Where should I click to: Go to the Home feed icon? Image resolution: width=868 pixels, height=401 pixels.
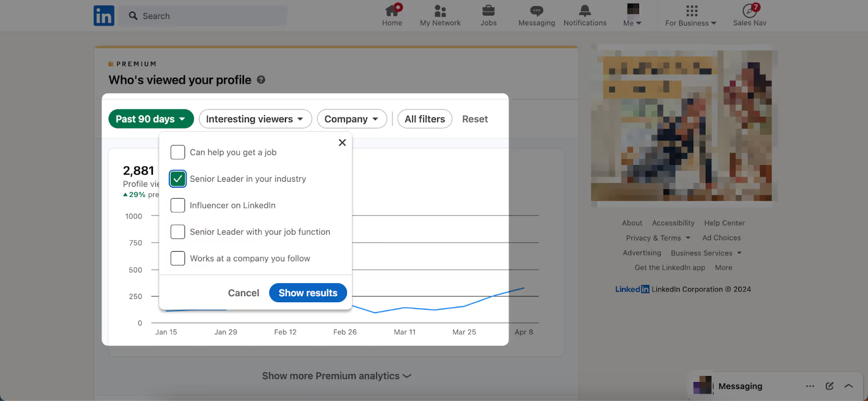pos(392,10)
